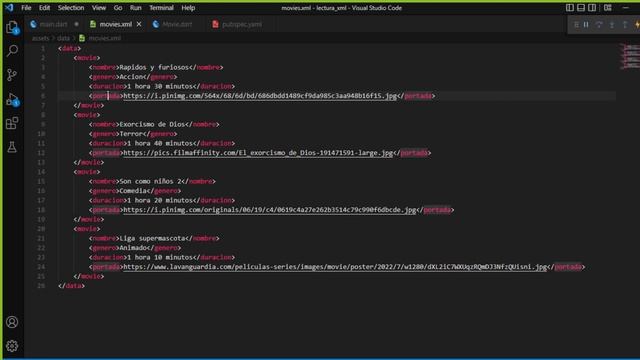Click the text 'Accion' in genero tag
Viewport: 640px width, 360px height.
click(x=131, y=77)
